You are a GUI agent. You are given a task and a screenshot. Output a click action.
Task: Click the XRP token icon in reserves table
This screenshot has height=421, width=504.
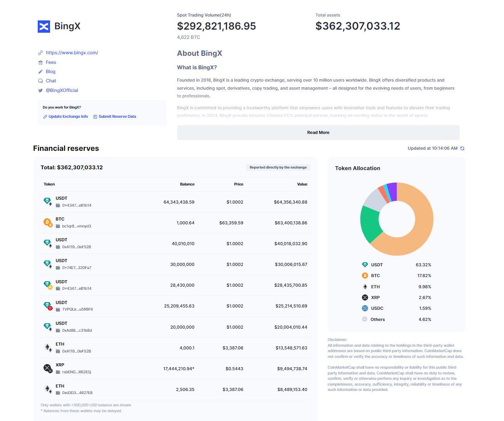pyautogui.click(x=48, y=369)
